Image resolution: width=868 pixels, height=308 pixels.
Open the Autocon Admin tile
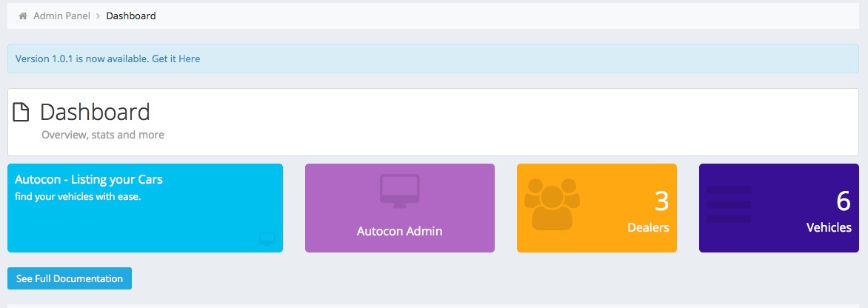point(400,208)
